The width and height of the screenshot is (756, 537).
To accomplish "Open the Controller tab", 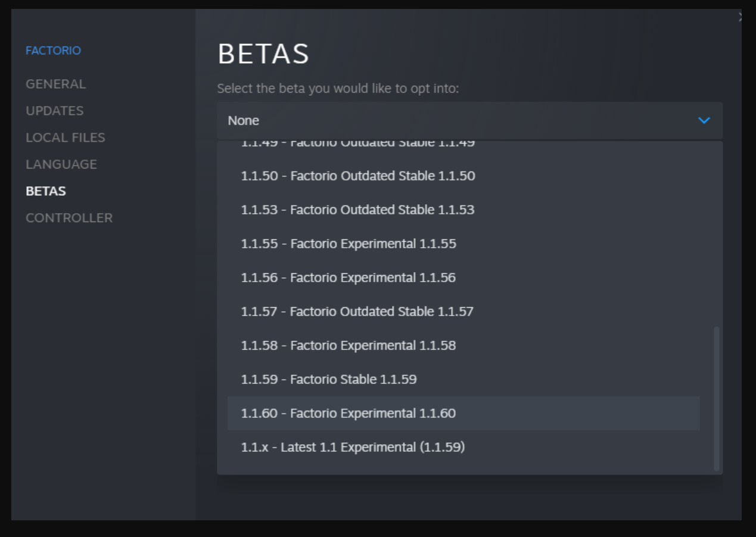I will coord(69,218).
